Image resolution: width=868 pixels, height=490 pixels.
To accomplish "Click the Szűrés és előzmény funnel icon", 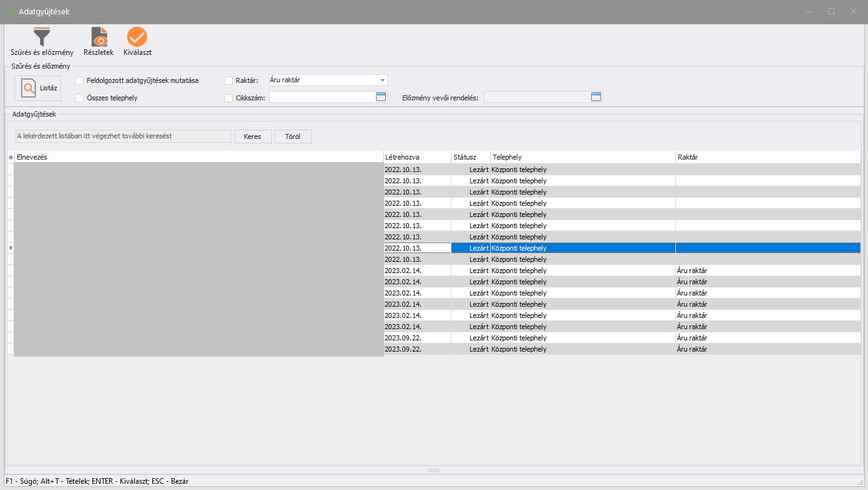I will pyautogui.click(x=42, y=37).
